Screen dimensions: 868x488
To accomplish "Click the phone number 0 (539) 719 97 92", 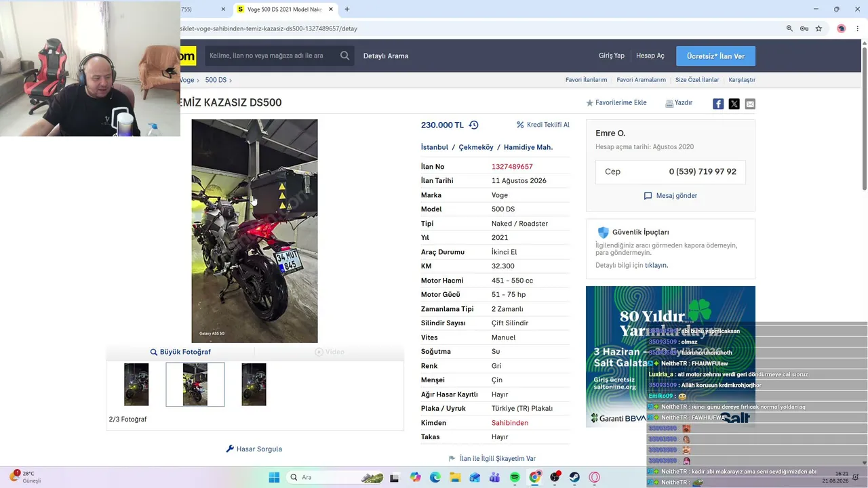I will (x=703, y=172).
